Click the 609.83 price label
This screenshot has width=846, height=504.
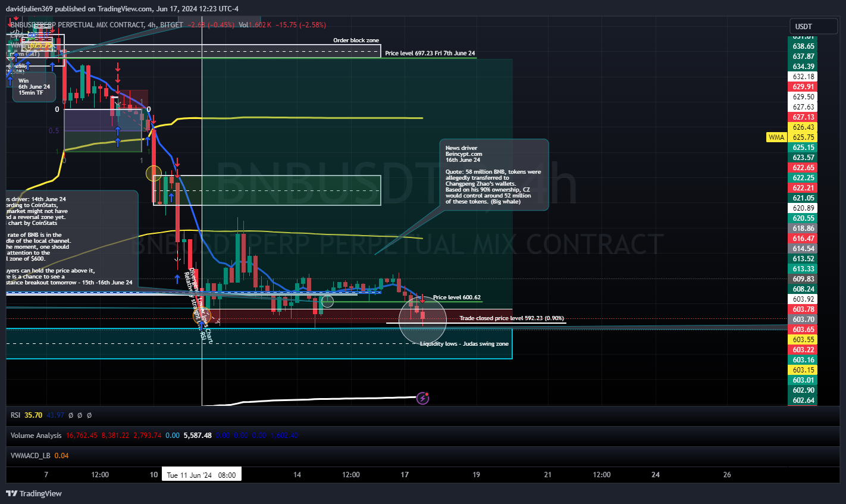[x=803, y=279]
